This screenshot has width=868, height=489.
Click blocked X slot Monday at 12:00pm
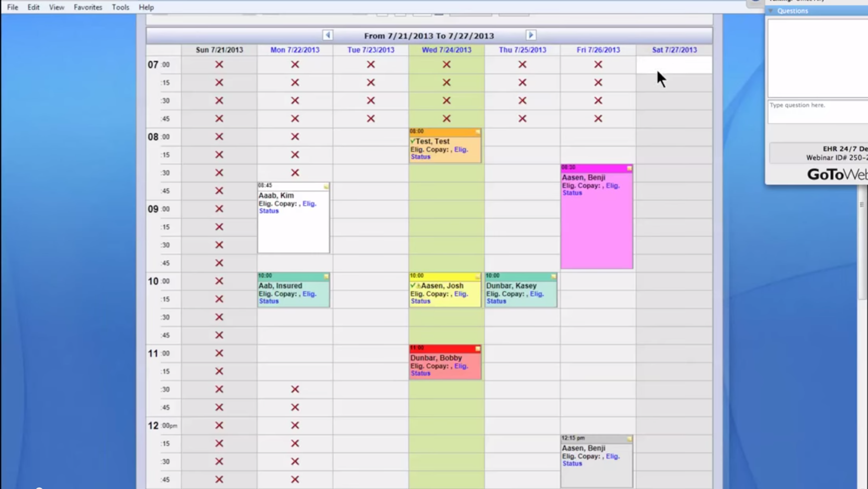[x=295, y=426]
